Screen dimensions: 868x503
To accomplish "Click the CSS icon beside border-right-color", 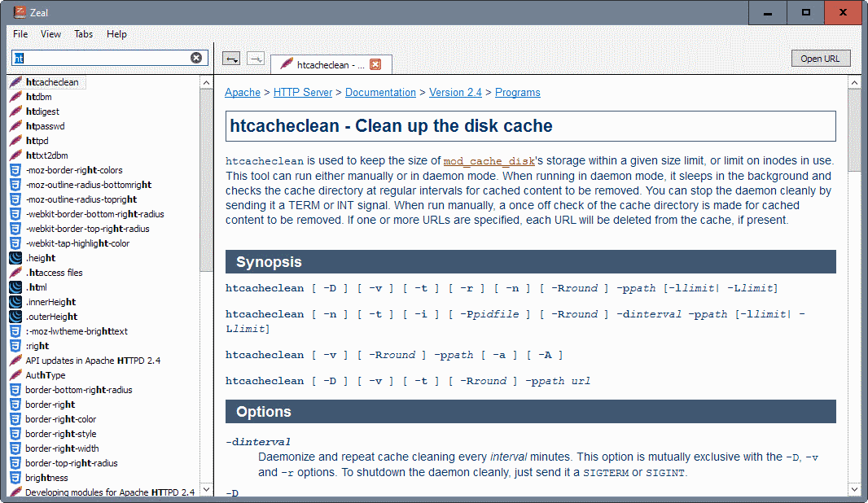I will tap(15, 419).
